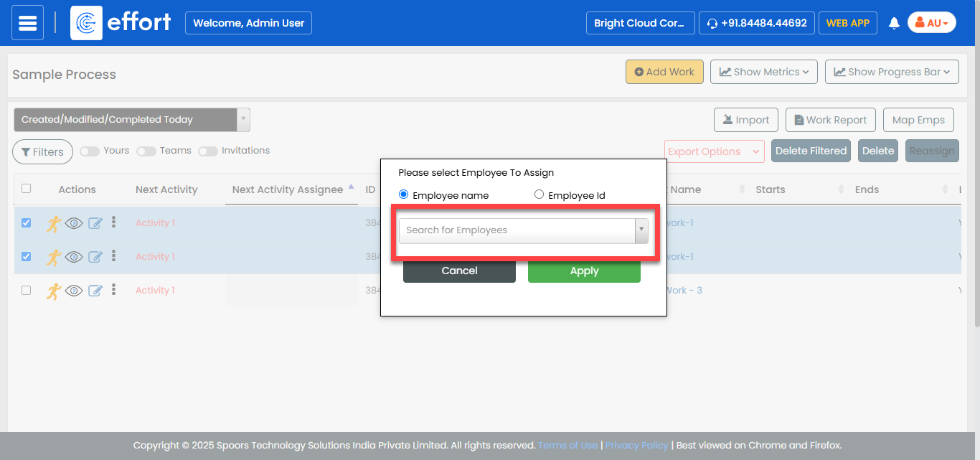Uncheck the first row checkbox
This screenshot has height=460, width=980.
(x=27, y=223)
